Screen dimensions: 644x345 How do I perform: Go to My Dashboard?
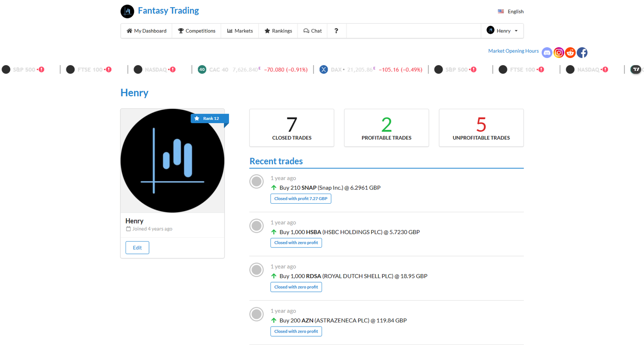click(x=147, y=31)
